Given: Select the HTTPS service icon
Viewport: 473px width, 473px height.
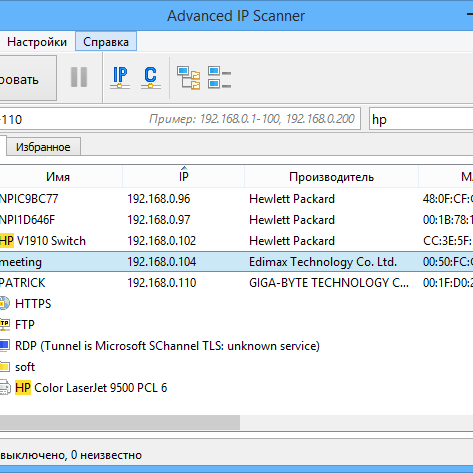Looking at the screenshot, I should [4, 304].
